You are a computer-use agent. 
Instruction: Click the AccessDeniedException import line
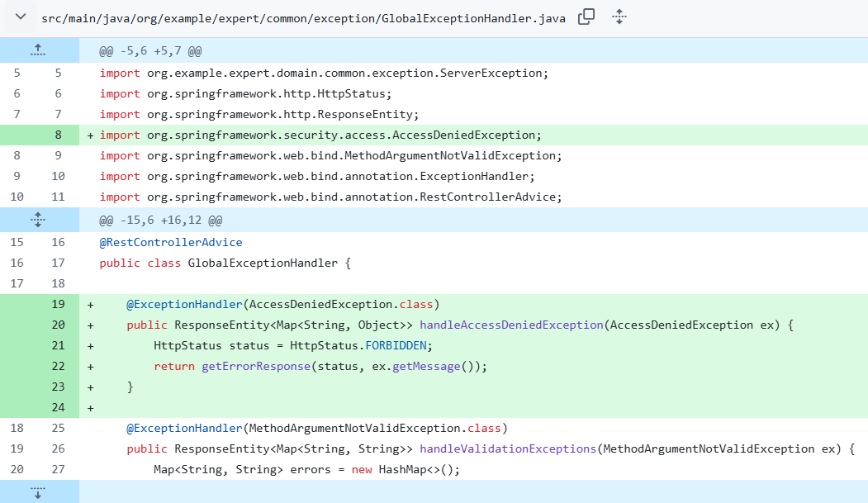coord(320,135)
